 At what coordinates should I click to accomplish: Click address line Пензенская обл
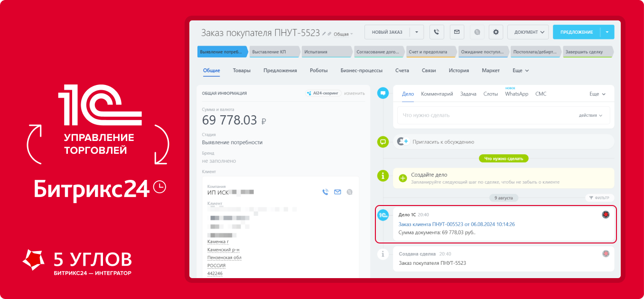point(224,258)
